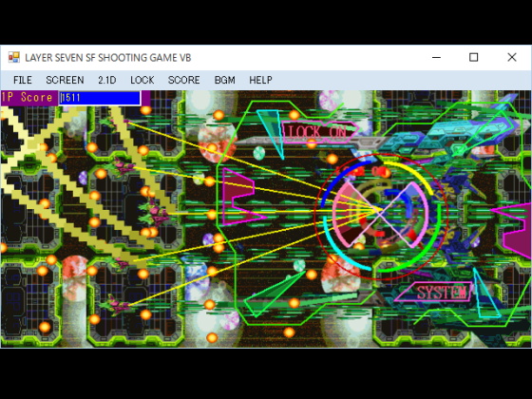Click the cyan triangle right of SYSTEM
The width and height of the screenshot is (532, 399).
(485, 294)
